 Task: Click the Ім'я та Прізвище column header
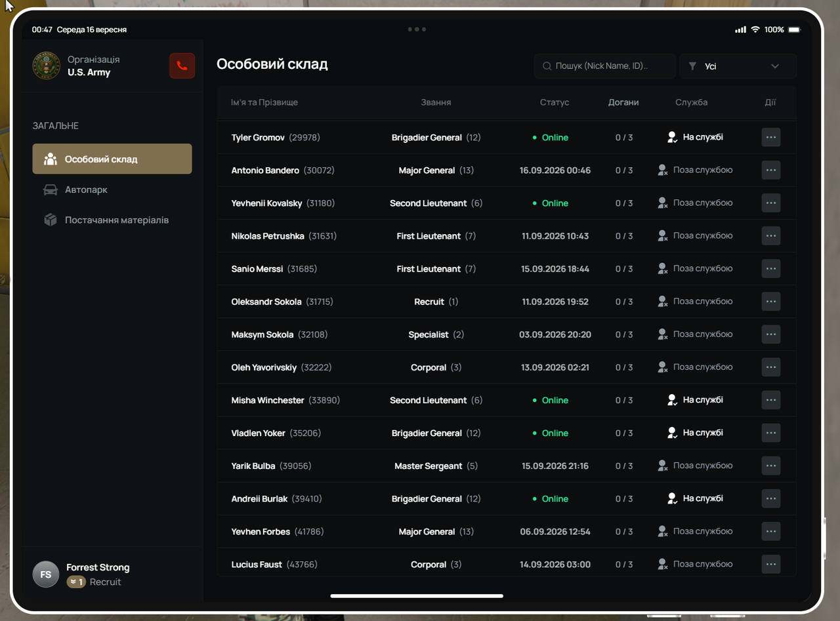264,102
